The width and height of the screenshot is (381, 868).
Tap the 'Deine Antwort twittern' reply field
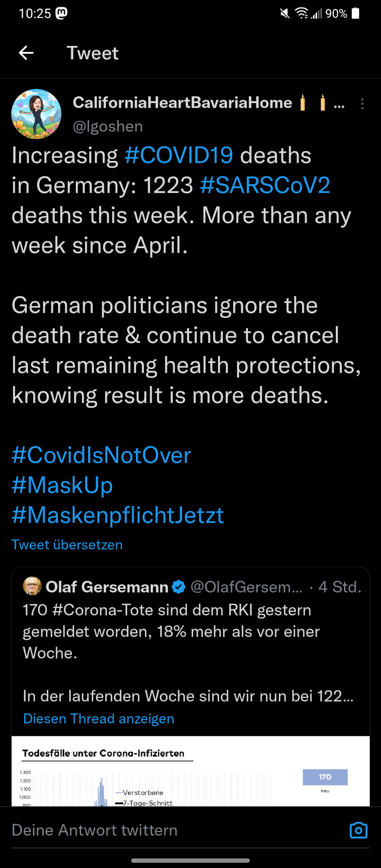(x=160, y=830)
